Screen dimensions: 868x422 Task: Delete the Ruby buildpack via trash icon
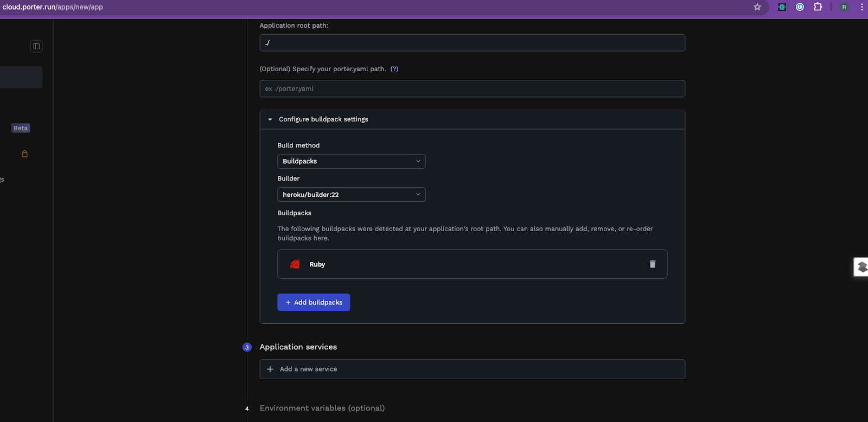pos(653,264)
